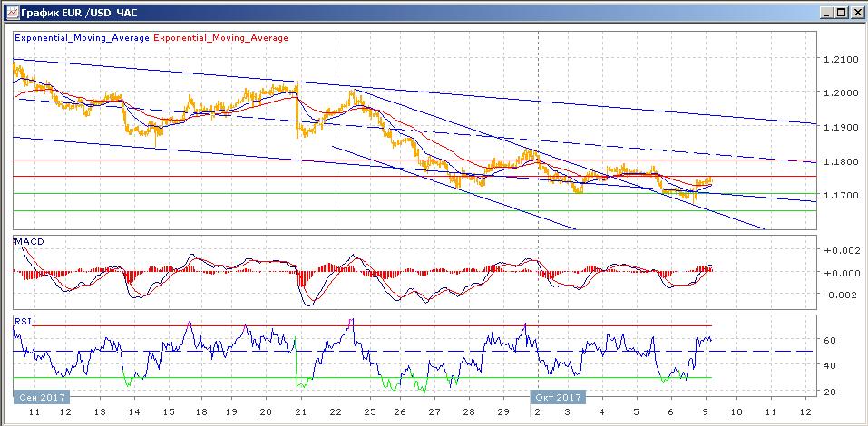The width and height of the screenshot is (868, 426).
Task: Maximize the EUR/USD chart window
Action: click(x=841, y=12)
